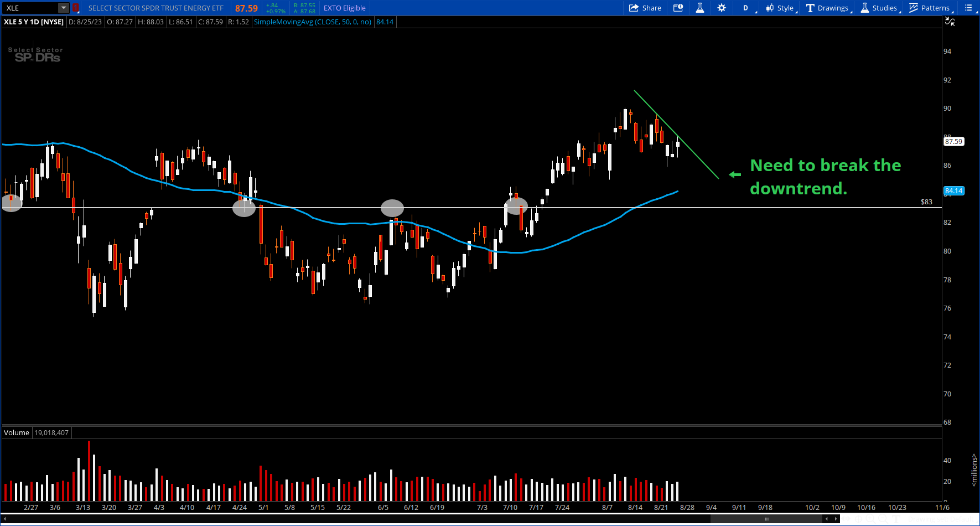This screenshot has height=526, width=980.
Task: Click the 19,018,407 volume value
Action: point(51,432)
